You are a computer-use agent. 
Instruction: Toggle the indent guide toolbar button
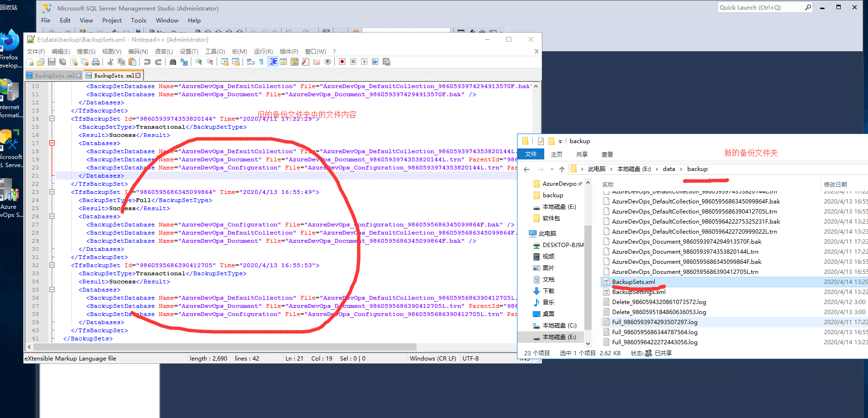[x=273, y=62]
